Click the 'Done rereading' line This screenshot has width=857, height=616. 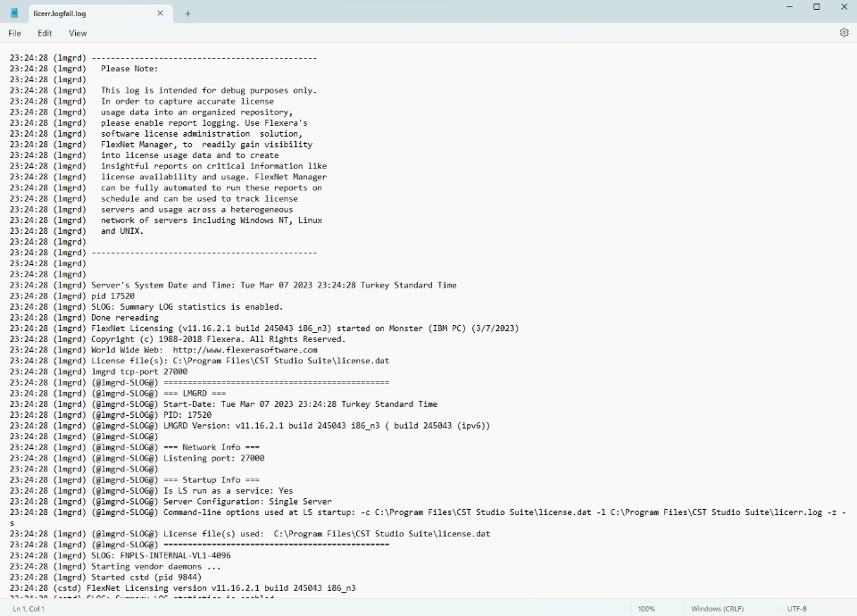point(125,318)
